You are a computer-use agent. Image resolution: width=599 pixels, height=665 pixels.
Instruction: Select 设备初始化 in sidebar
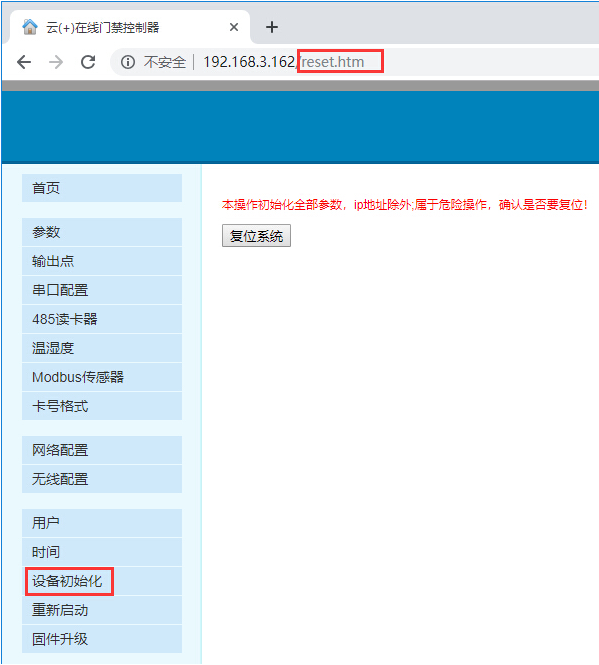pos(102,581)
